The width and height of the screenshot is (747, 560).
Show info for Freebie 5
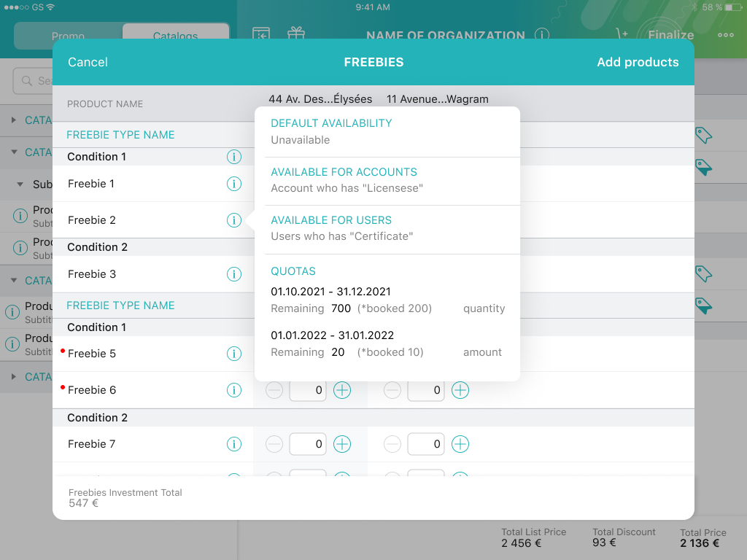pyautogui.click(x=233, y=354)
